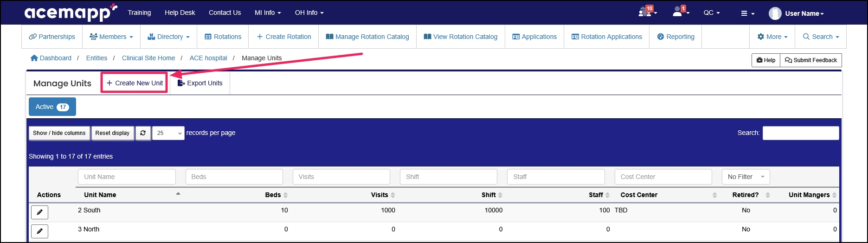868x243 pixels.
Task: Click the '2 South' unit name cell
Action: pos(89,210)
